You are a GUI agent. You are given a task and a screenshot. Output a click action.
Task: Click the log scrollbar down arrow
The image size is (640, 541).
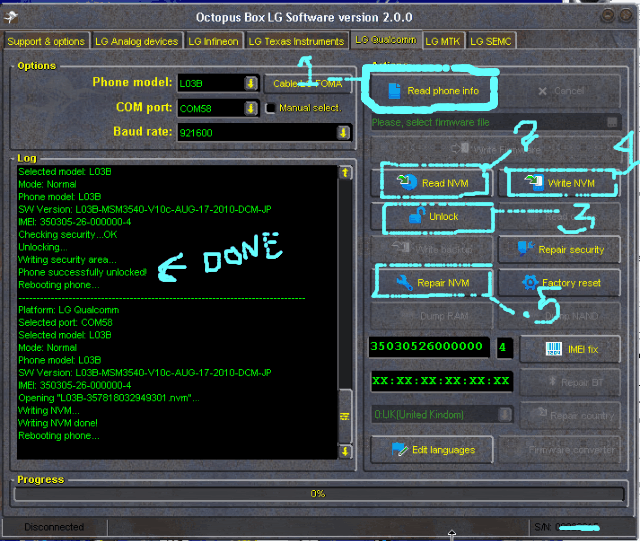(345, 451)
